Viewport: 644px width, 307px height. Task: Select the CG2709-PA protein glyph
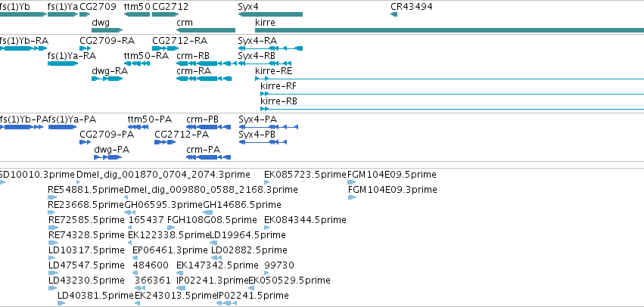click(x=85, y=142)
